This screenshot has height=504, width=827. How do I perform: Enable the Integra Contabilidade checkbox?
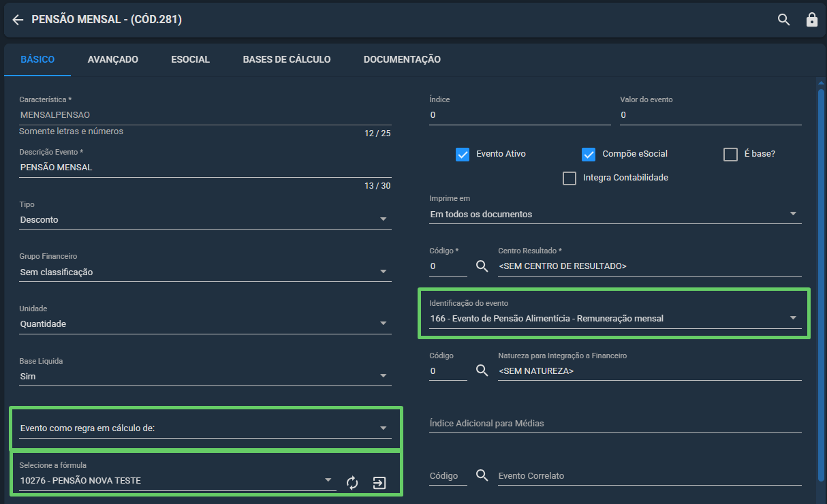(569, 178)
